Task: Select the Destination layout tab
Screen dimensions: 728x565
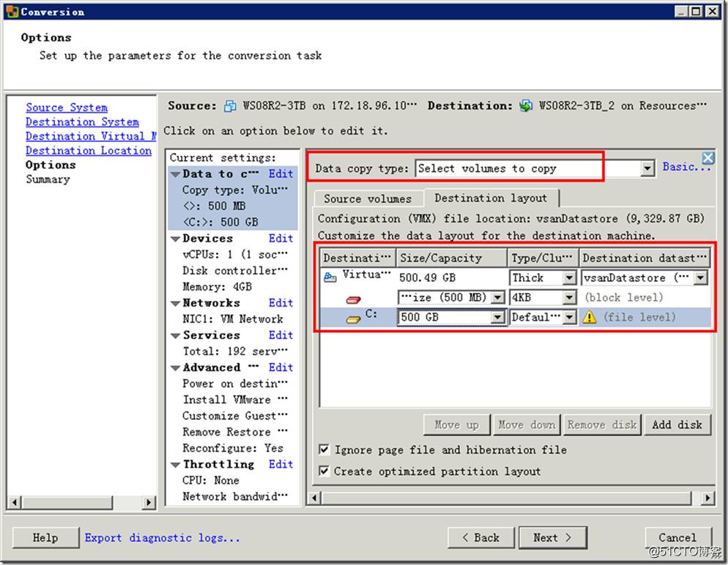Action: click(491, 198)
